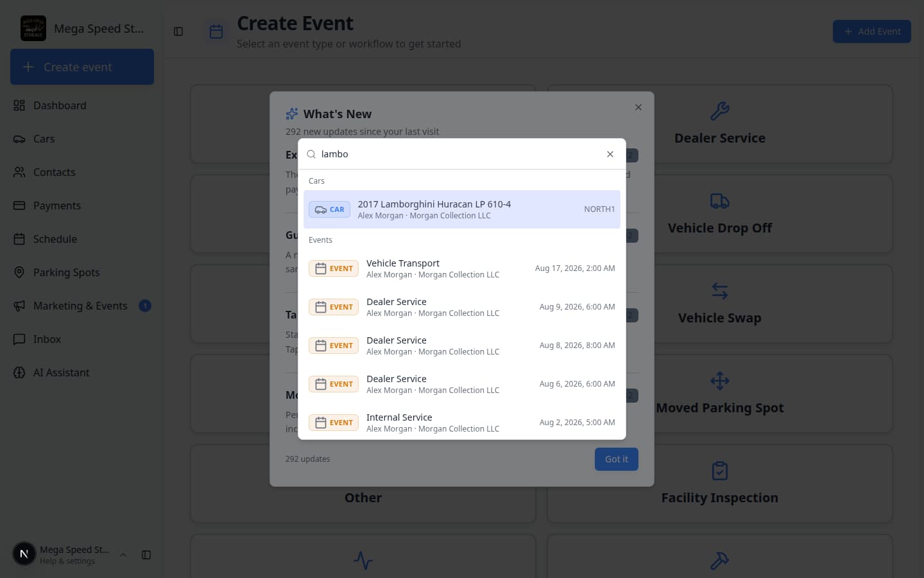Click the truck icon on Vehicle Drop Off card

click(720, 201)
